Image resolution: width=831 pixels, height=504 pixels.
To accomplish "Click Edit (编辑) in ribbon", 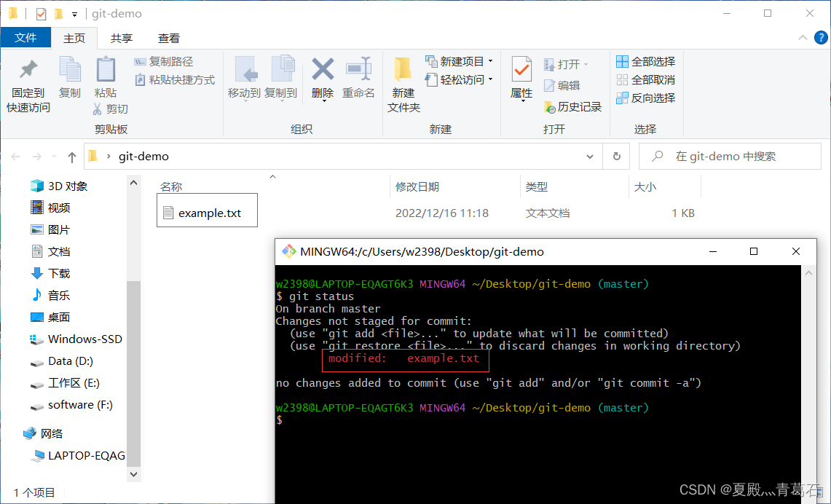I will point(562,85).
